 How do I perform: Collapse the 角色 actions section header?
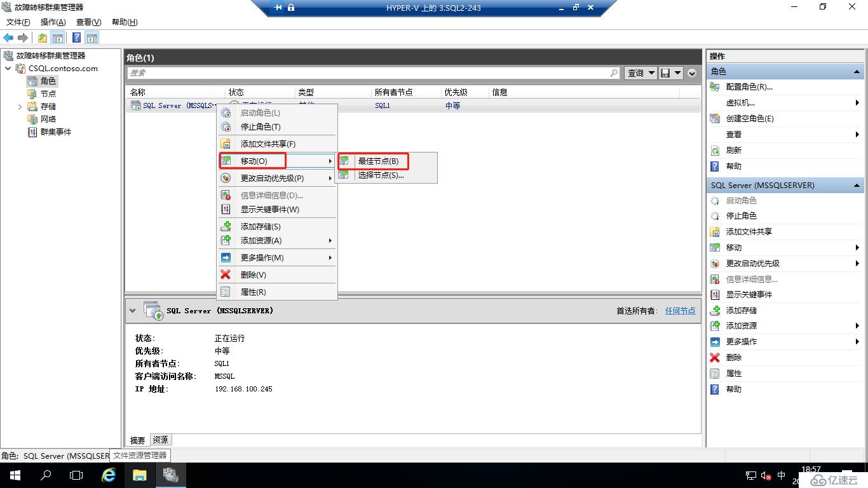pos(857,72)
